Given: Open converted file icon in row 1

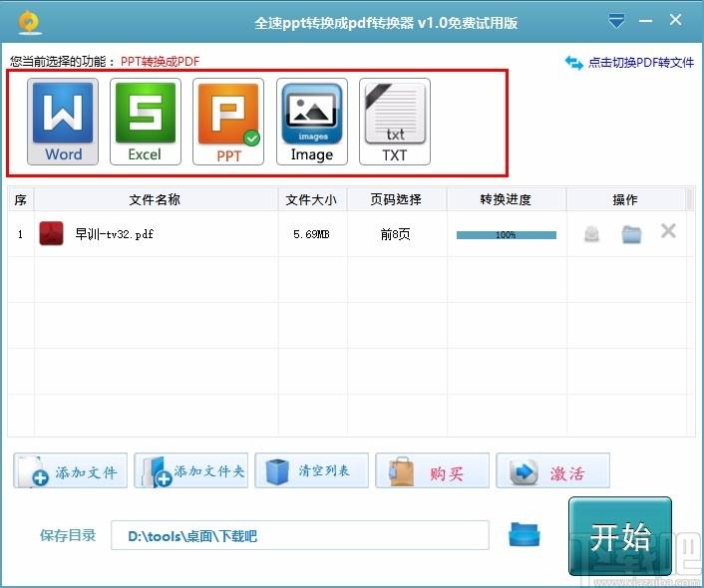Looking at the screenshot, I should [591, 234].
